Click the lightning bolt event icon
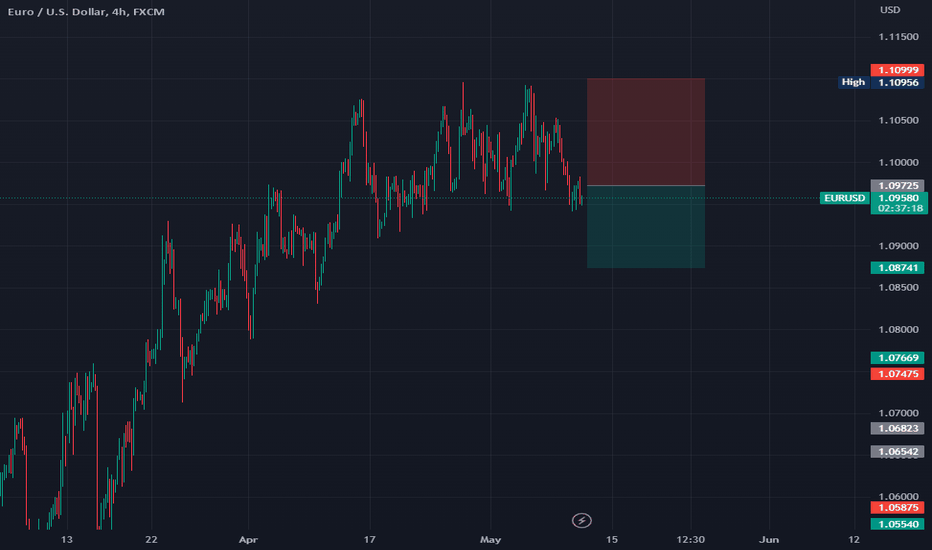 pyautogui.click(x=581, y=521)
